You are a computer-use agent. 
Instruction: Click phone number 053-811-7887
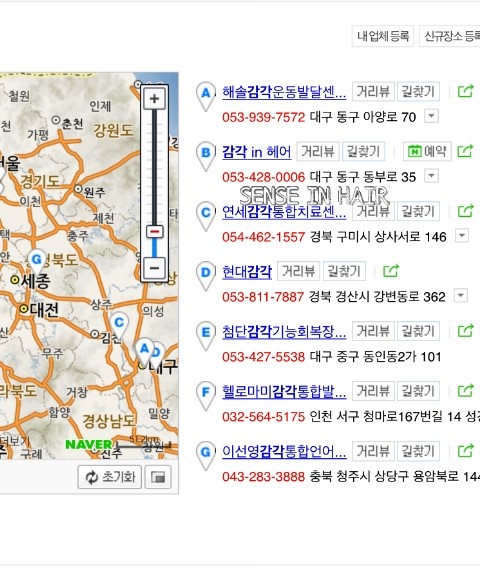263,296
